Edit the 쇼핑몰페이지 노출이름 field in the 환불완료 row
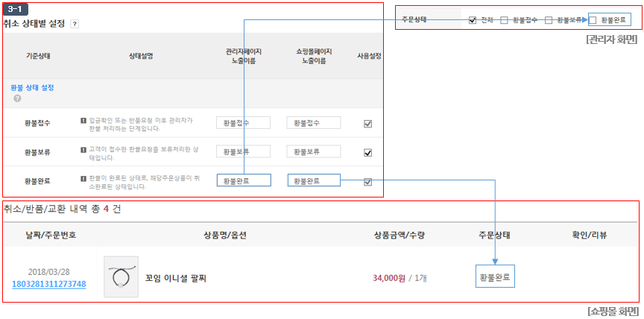644x319 pixels. click(x=315, y=180)
